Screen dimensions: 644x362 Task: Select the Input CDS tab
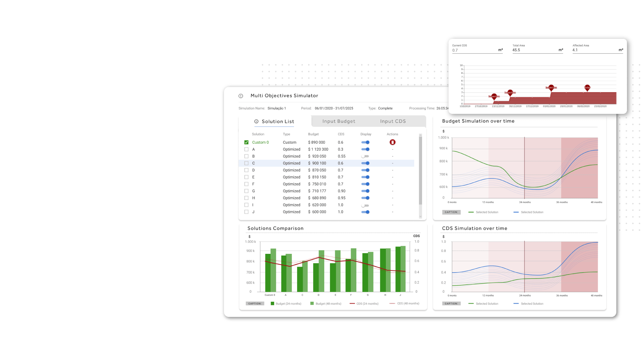click(392, 122)
